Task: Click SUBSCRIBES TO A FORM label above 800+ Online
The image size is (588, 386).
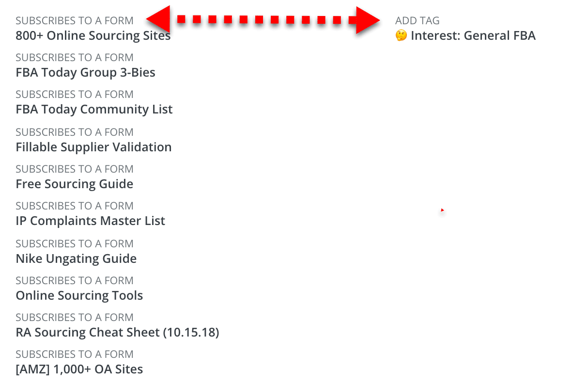Action: (x=74, y=21)
